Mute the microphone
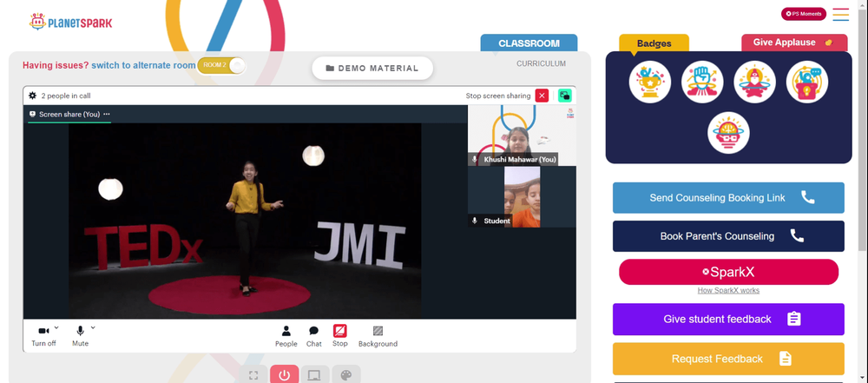 coord(80,336)
